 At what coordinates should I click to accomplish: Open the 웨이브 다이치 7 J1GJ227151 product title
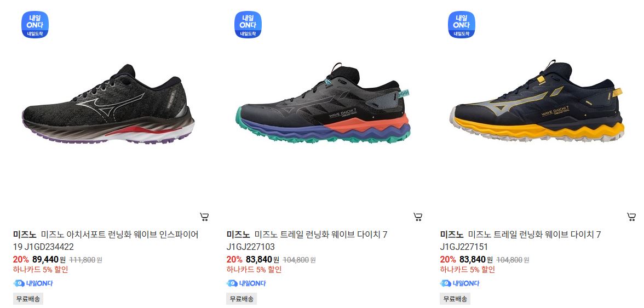tap(520, 241)
